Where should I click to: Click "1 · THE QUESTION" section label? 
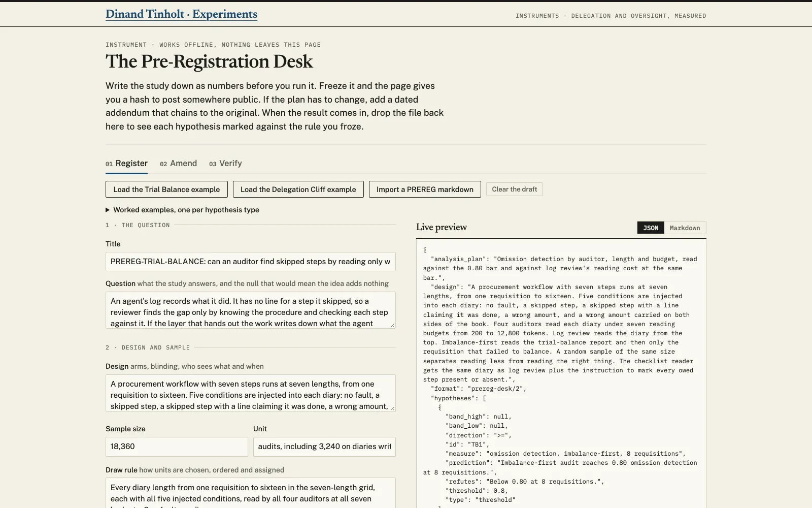(138, 225)
